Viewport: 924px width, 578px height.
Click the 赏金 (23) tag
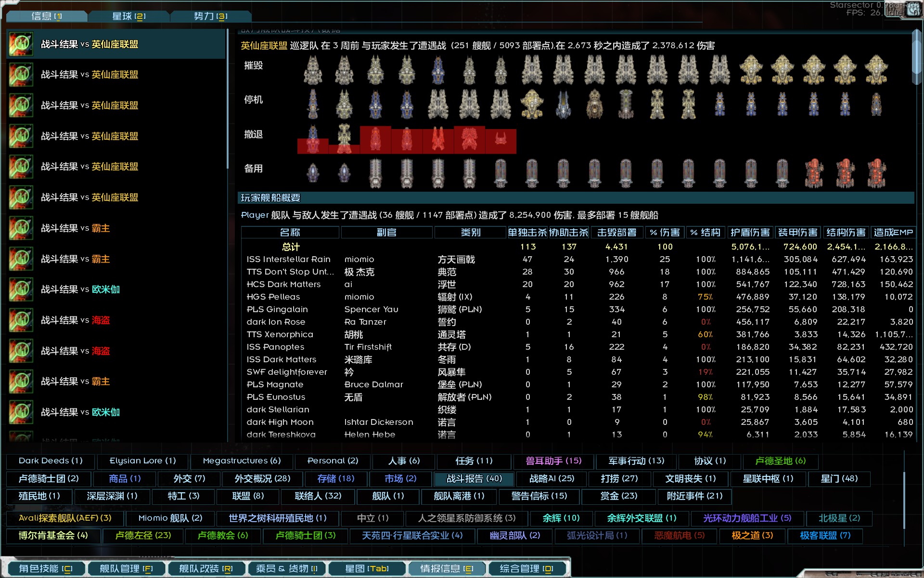click(618, 496)
